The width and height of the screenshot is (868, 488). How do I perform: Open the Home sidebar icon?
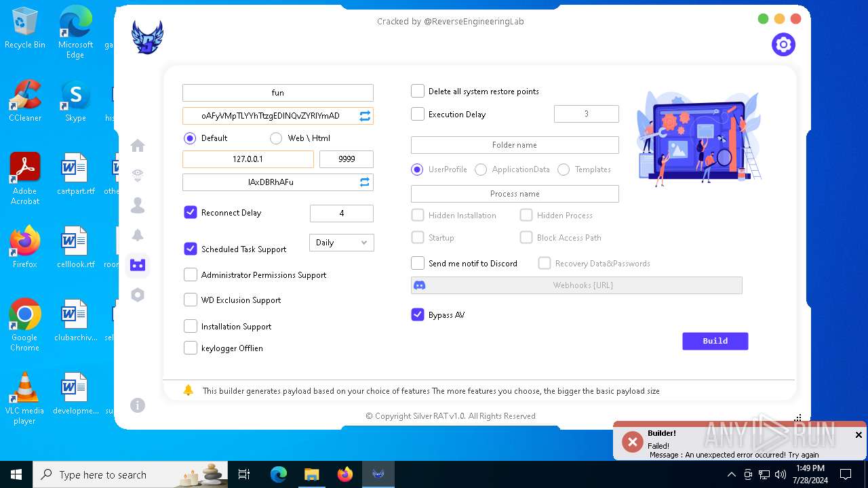[138, 146]
